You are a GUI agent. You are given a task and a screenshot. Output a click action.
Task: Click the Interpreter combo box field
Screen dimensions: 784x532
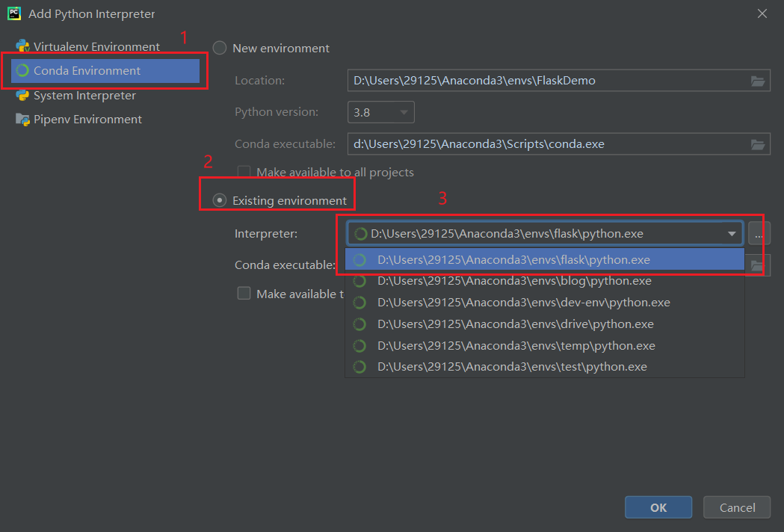coord(545,234)
